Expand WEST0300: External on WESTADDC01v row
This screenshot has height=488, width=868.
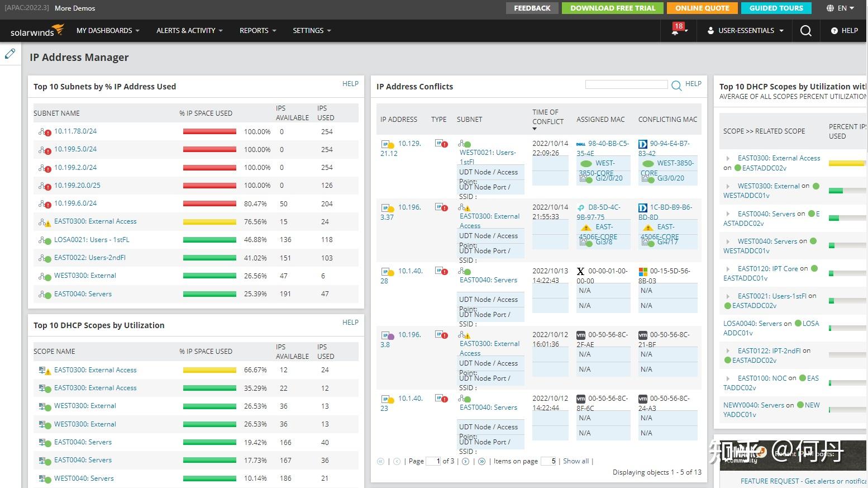point(728,187)
